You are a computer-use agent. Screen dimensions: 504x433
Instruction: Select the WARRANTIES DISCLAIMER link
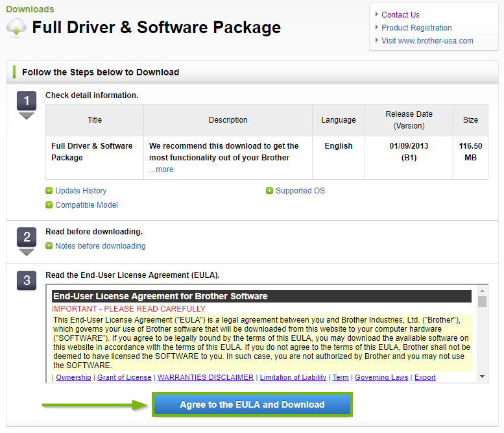pyautogui.click(x=206, y=378)
